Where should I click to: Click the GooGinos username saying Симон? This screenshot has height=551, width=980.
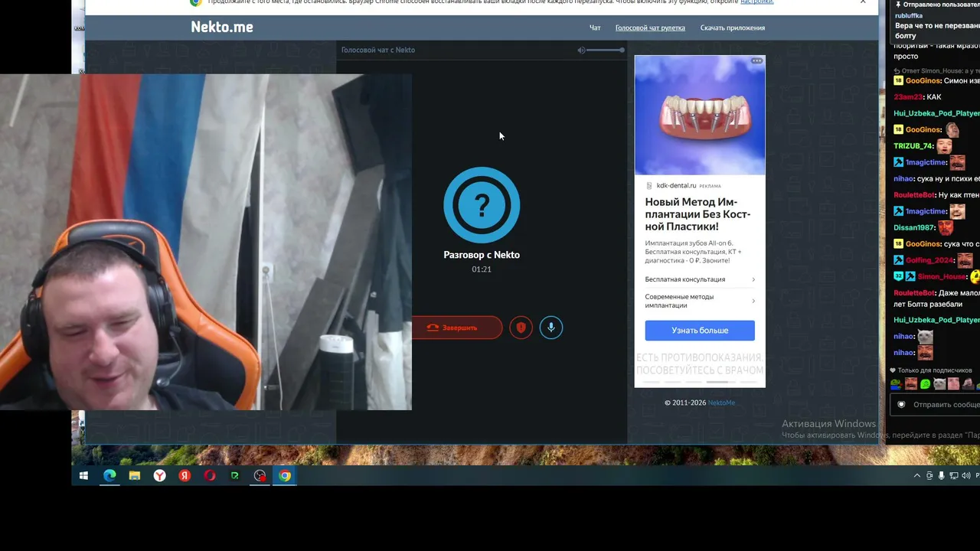pos(923,81)
